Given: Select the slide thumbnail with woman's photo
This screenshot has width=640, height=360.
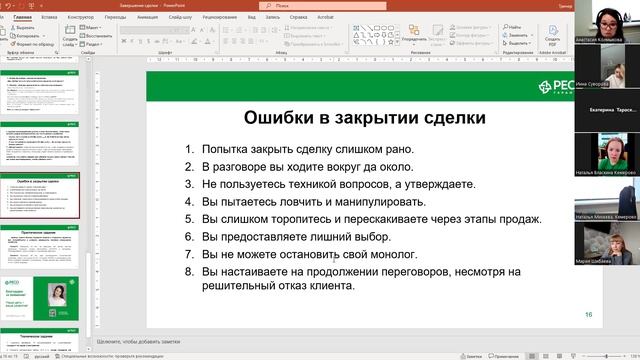Looking at the screenshot, I should (x=40, y=298).
